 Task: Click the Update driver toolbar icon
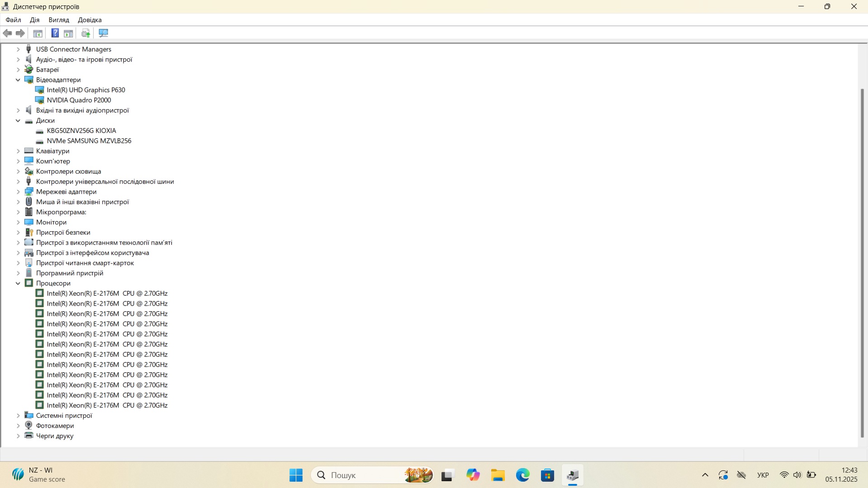click(85, 33)
